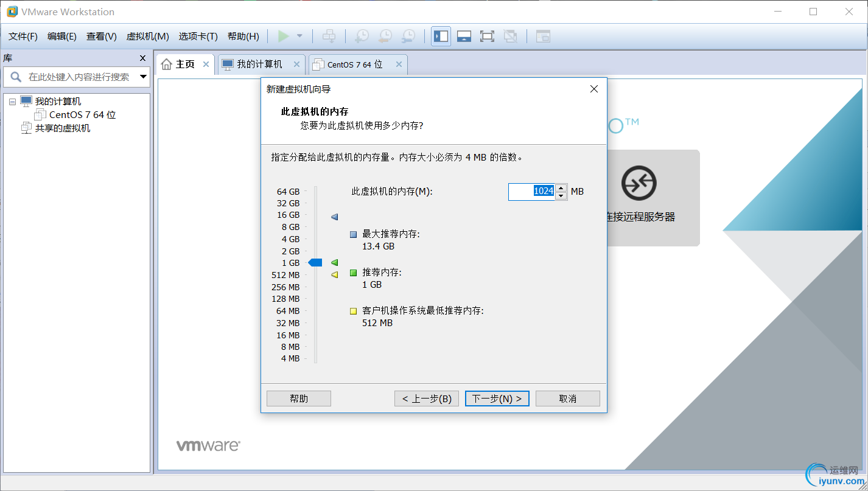Close the CentOS 7 64 位 tab

click(x=399, y=64)
